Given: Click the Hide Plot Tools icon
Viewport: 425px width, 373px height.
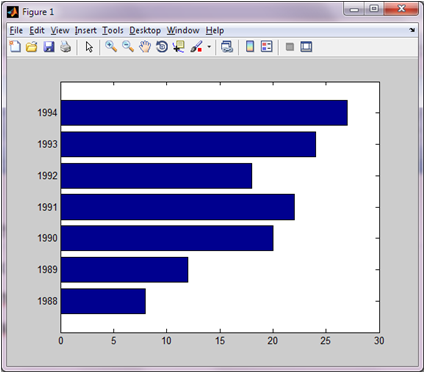Looking at the screenshot, I should 290,47.
